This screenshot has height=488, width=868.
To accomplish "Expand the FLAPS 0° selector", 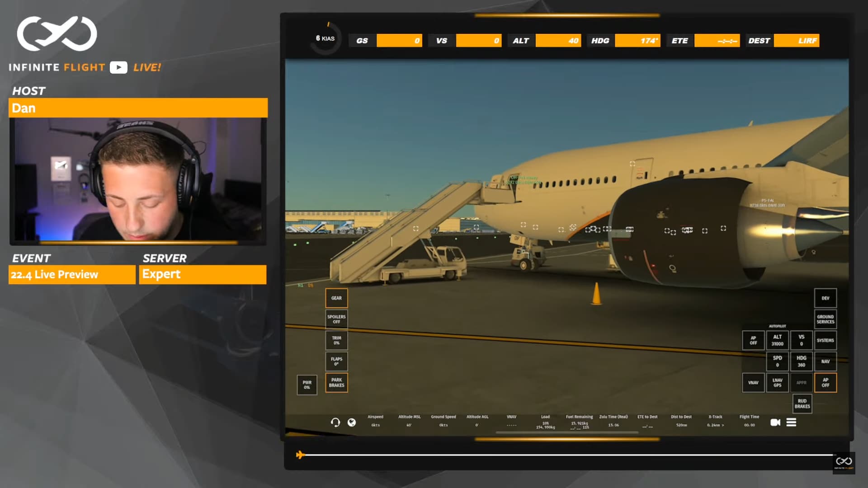I will coord(336,361).
